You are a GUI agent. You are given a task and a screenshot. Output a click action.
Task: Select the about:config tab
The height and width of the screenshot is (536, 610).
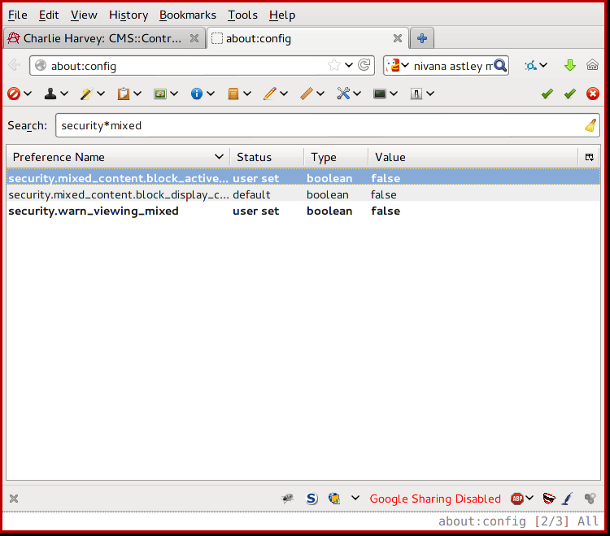pos(307,38)
